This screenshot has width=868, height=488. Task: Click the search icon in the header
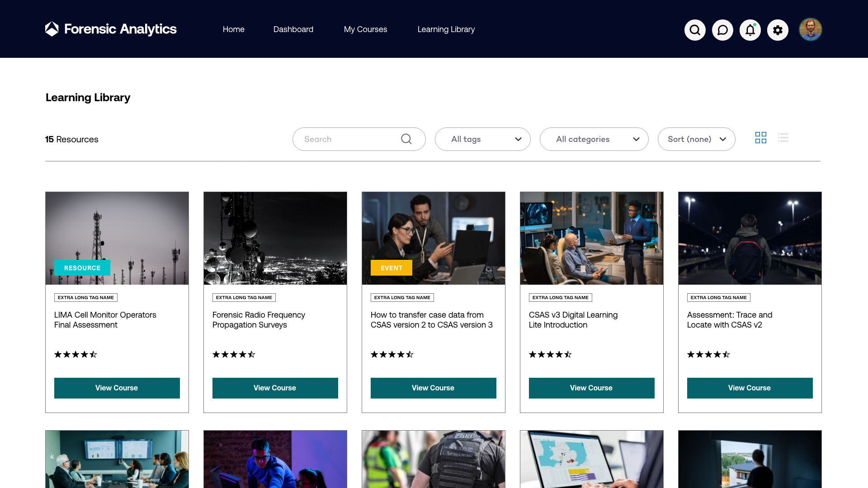695,30
